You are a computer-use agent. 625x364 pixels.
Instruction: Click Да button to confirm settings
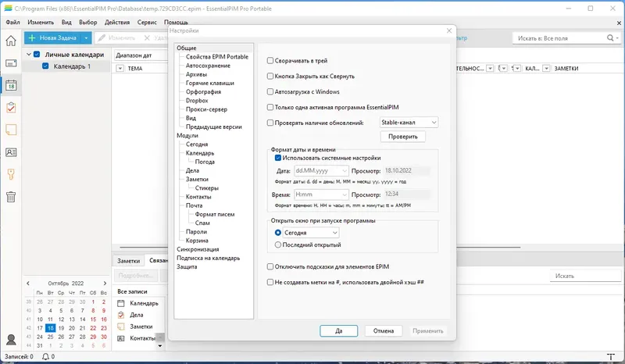click(339, 331)
